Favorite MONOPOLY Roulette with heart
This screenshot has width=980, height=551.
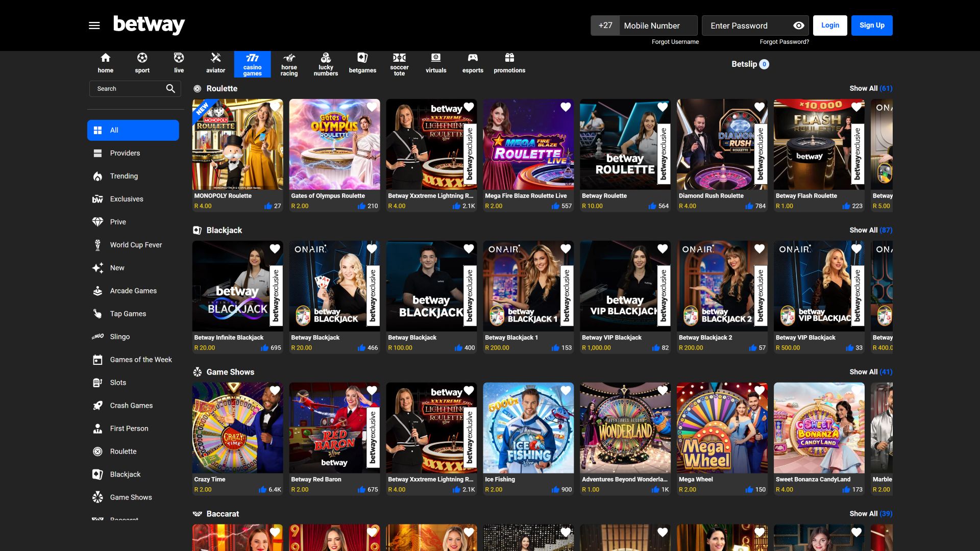coord(275,107)
